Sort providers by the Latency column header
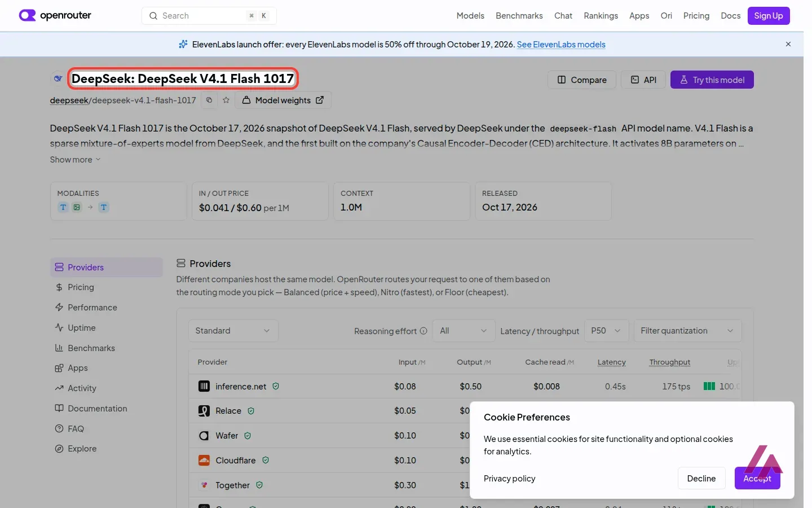The width and height of the screenshot is (812, 508). point(612,362)
